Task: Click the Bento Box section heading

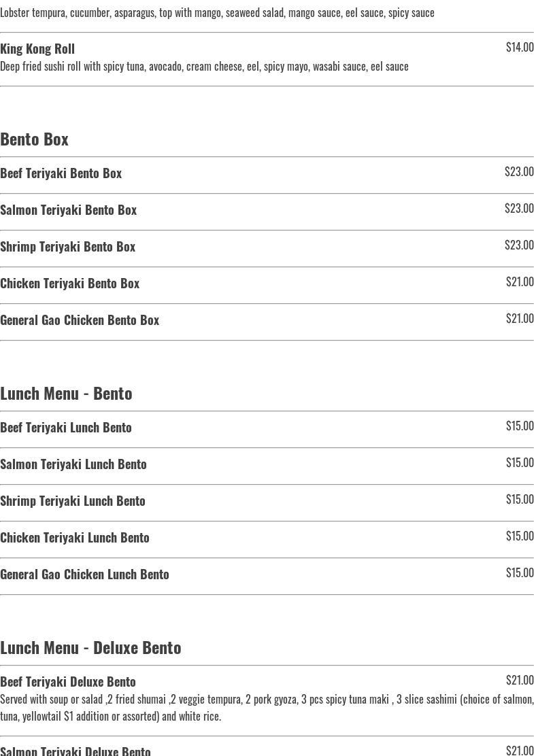Action: click(x=35, y=139)
